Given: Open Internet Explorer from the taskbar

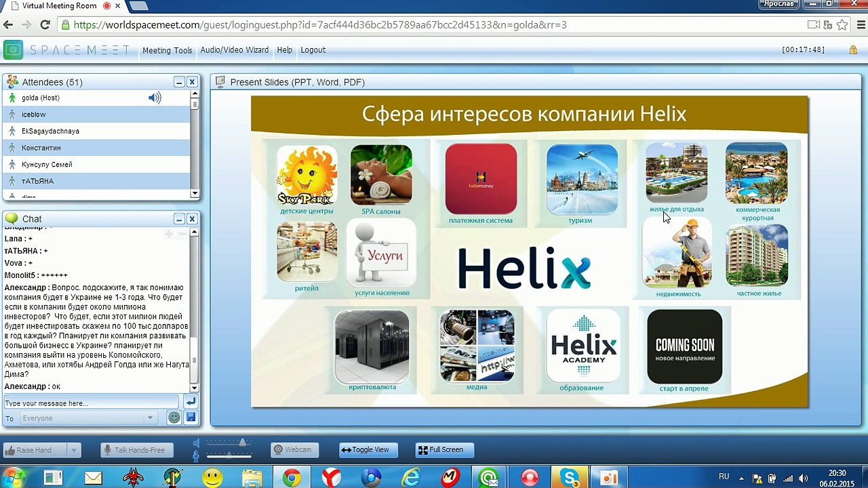Looking at the screenshot, I should click(411, 478).
